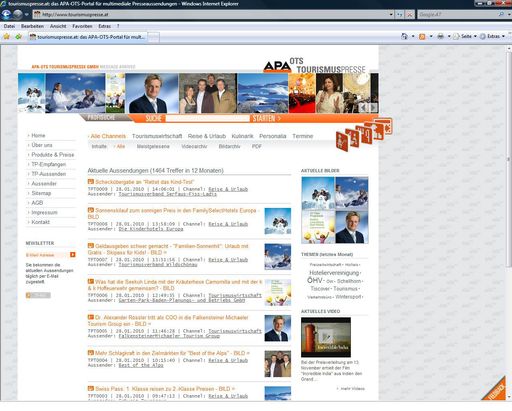This screenshot has width=512, height=411.
Task: Select the tourismuspresse.at browser tab
Action: [x=87, y=37]
